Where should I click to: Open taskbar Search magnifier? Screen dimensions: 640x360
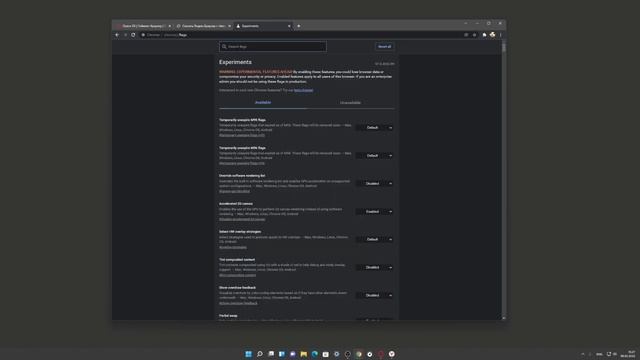pyautogui.click(x=260, y=354)
